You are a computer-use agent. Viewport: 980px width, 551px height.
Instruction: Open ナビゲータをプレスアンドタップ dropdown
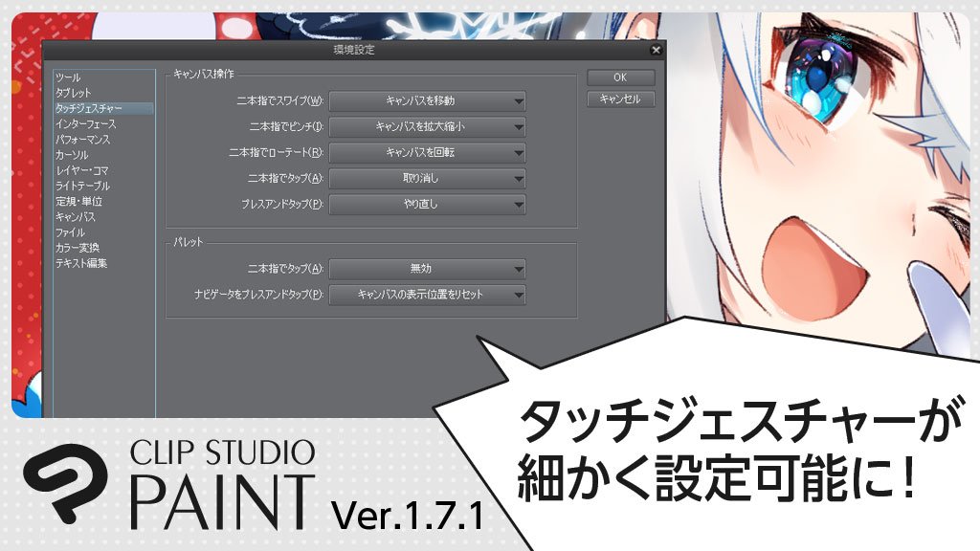pyautogui.click(x=427, y=295)
